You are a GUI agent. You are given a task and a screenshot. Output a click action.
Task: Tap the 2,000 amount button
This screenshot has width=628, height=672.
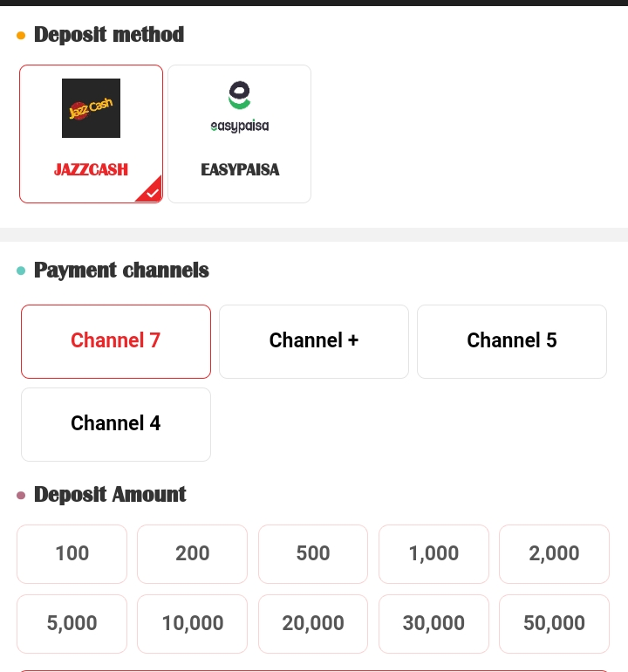[x=554, y=554]
